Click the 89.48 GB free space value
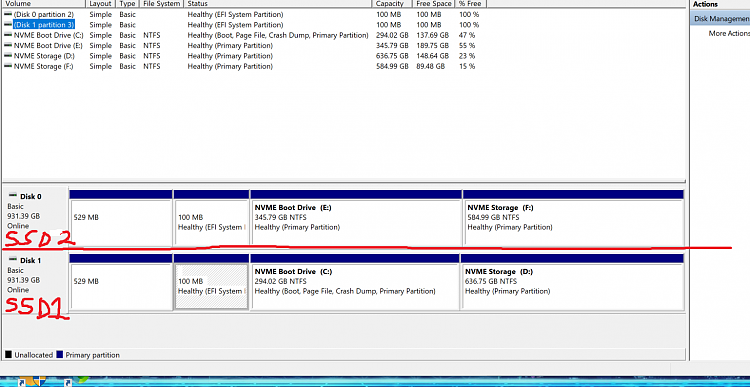The height and width of the screenshot is (387, 750). click(430, 66)
